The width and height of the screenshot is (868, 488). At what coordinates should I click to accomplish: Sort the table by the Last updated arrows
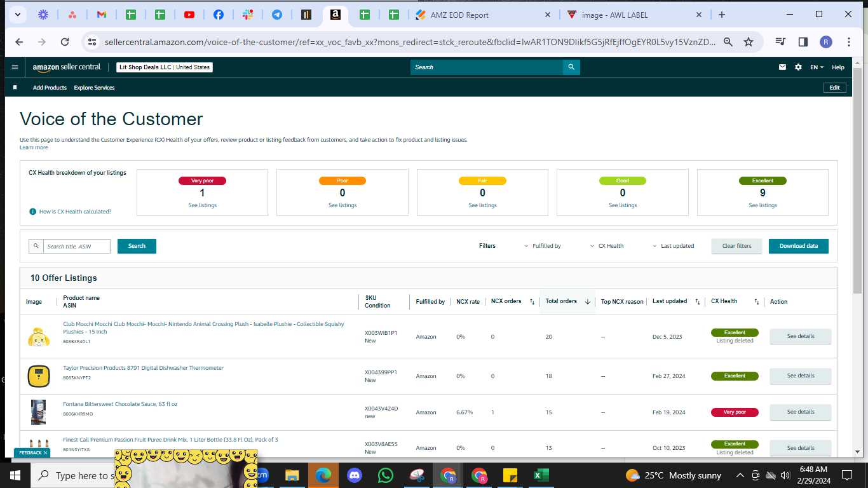pyautogui.click(x=698, y=302)
